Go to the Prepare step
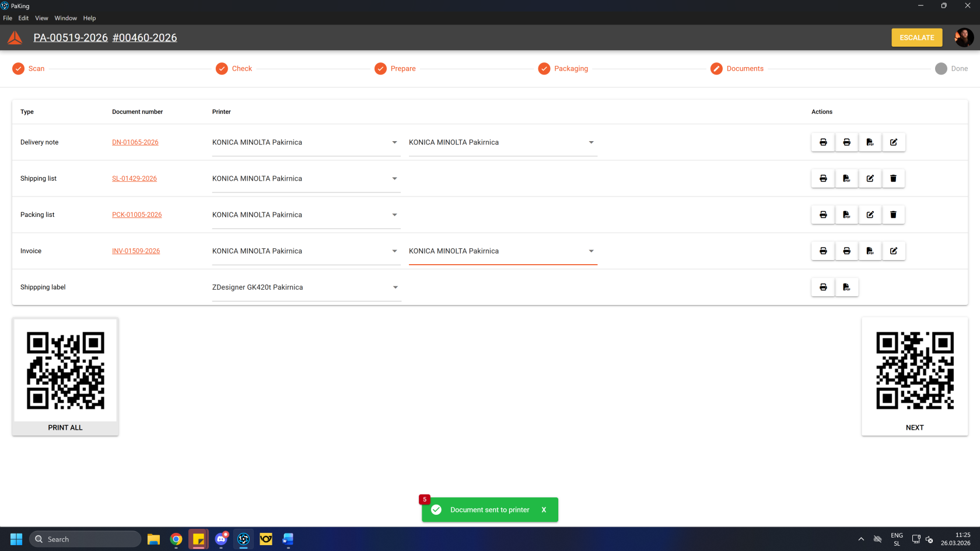The width and height of the screenshot is (980, 551). tap(395, 69)
